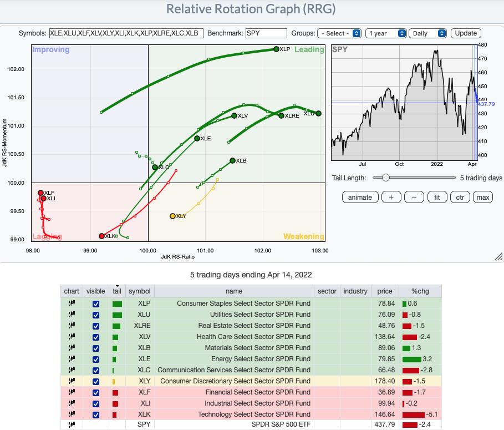504x430 pixels.
Task: Uncheck visibility for XLY
Action: pos(96,381)
